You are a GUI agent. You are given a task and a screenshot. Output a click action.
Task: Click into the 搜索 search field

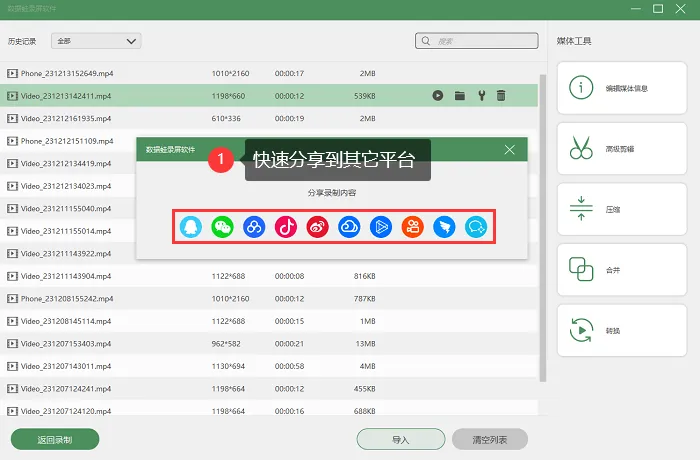477,41
